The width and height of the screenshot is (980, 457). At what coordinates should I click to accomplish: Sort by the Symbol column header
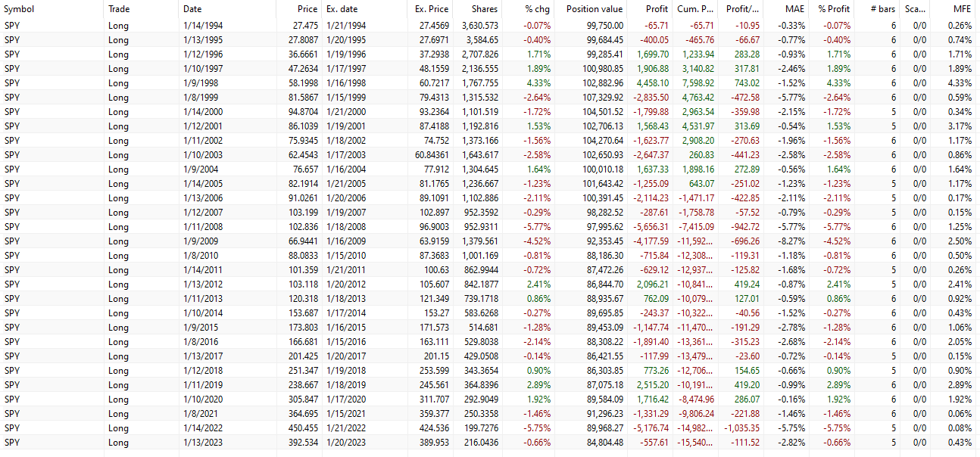20,9
